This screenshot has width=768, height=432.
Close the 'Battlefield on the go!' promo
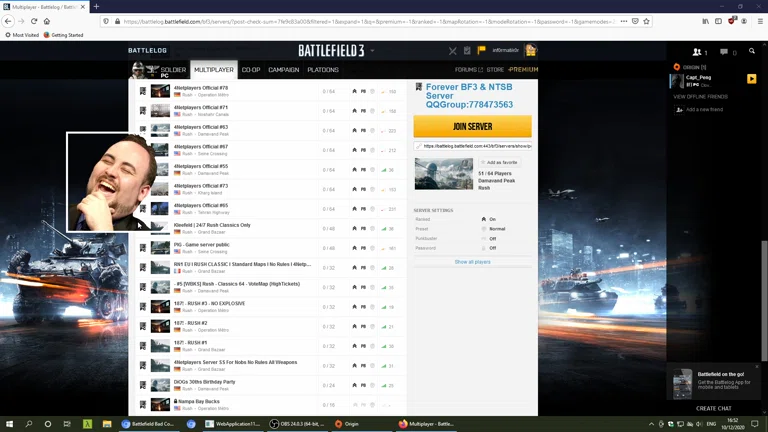(x=757, y=367)
